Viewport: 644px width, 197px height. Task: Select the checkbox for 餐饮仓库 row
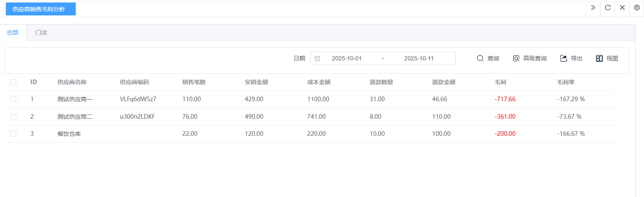tap(13, 134)
